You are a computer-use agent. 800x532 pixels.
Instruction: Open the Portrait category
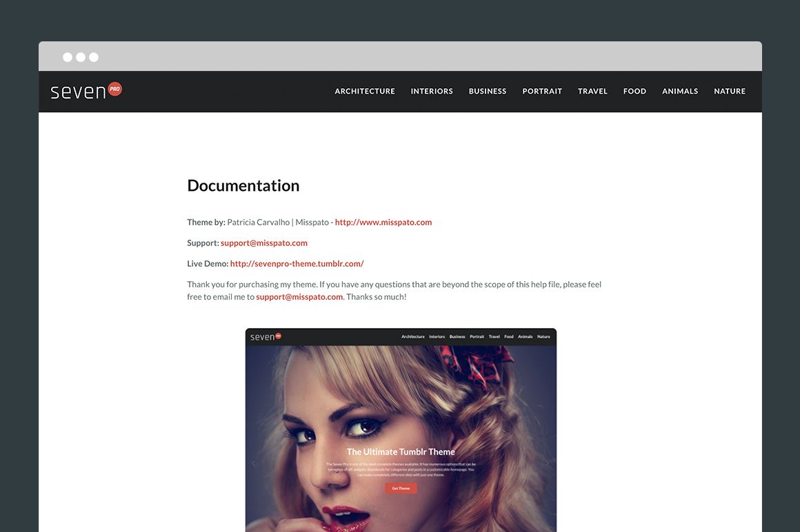(542, 90)
